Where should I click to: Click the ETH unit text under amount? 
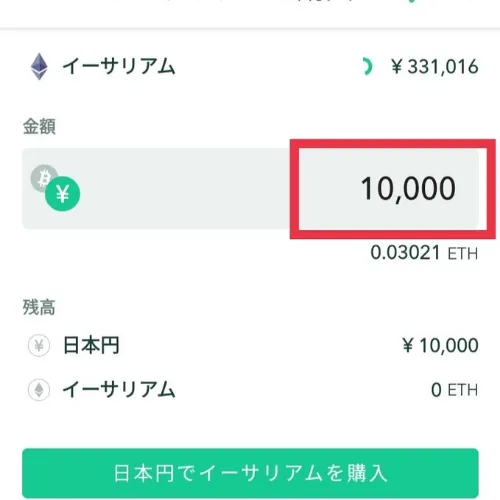(463, 254)
